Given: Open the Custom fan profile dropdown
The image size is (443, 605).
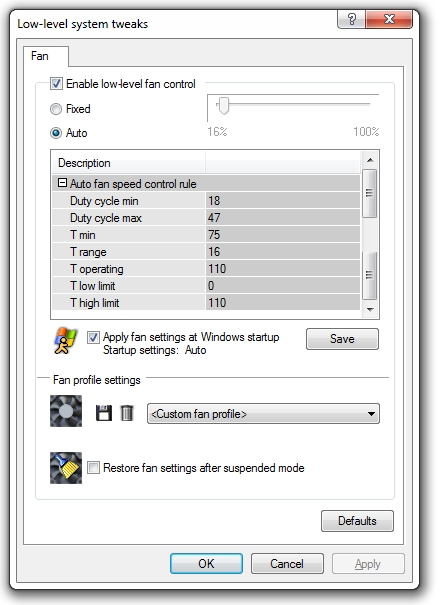Looking at the screenshot, I should 263,414.
